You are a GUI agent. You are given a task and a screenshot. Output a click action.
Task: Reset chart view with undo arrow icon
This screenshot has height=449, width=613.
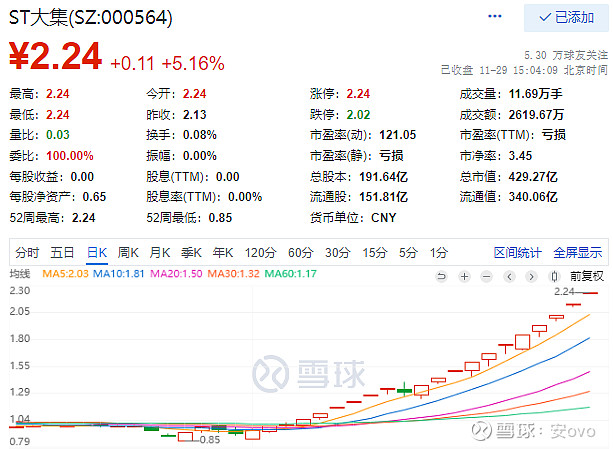click(x=441, y=277)
